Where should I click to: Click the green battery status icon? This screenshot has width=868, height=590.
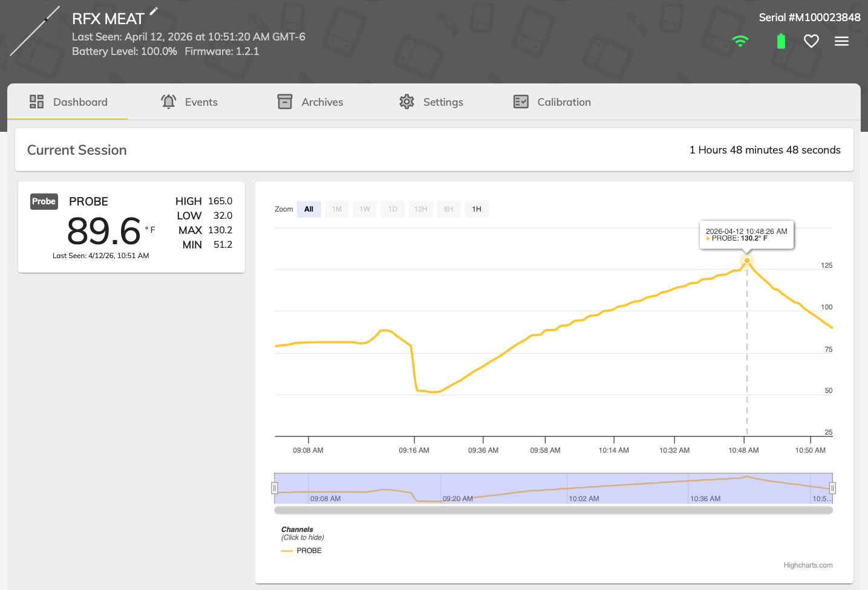coord(781,41)
